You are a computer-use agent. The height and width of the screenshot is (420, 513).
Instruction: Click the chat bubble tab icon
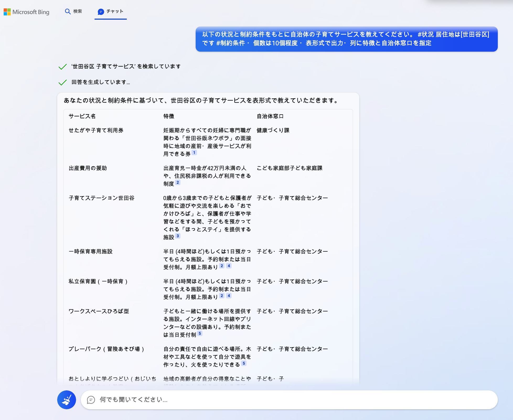tap(101, 12)
